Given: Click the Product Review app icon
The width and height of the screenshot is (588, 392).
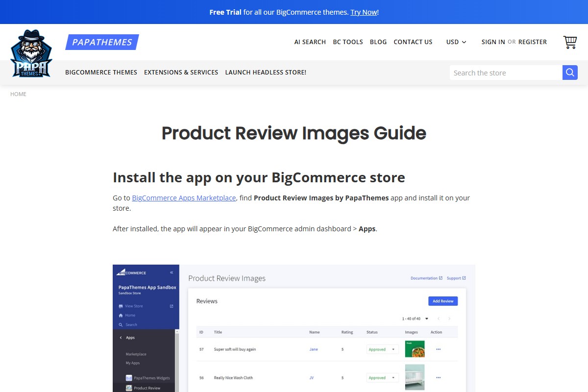Looking at the screenshot, I should [129, 388].
